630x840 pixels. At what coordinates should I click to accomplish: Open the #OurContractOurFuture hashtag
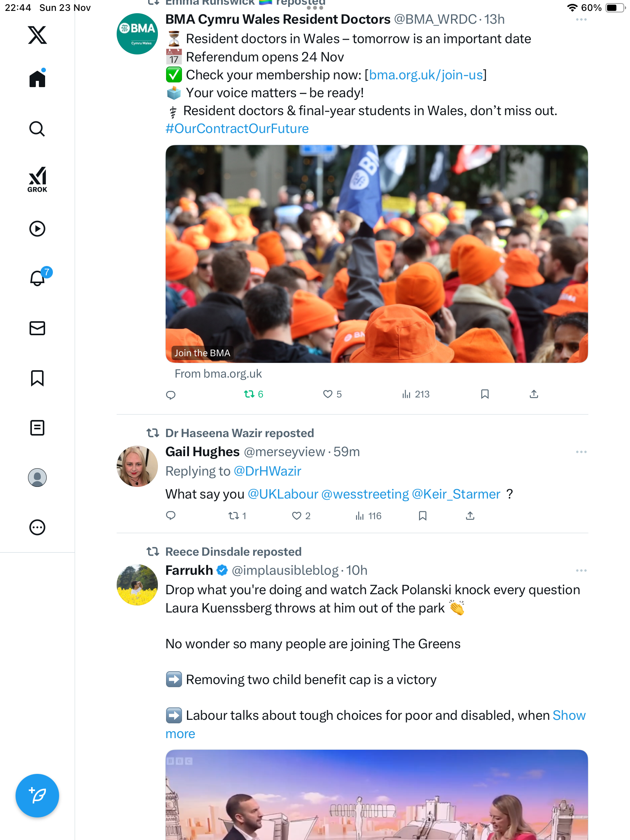237,129
